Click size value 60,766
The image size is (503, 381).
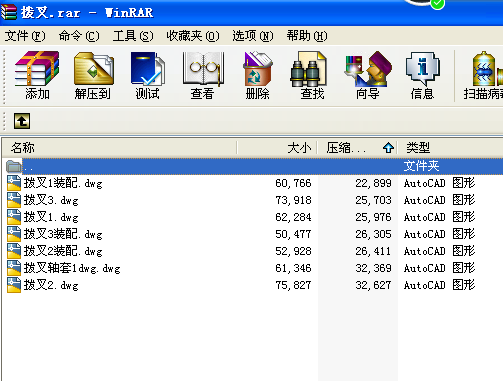[293, 183]
